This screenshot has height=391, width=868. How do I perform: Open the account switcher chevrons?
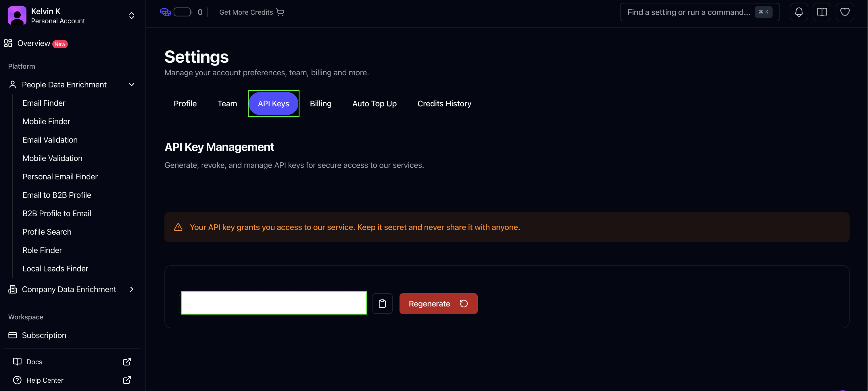[131, 16]
